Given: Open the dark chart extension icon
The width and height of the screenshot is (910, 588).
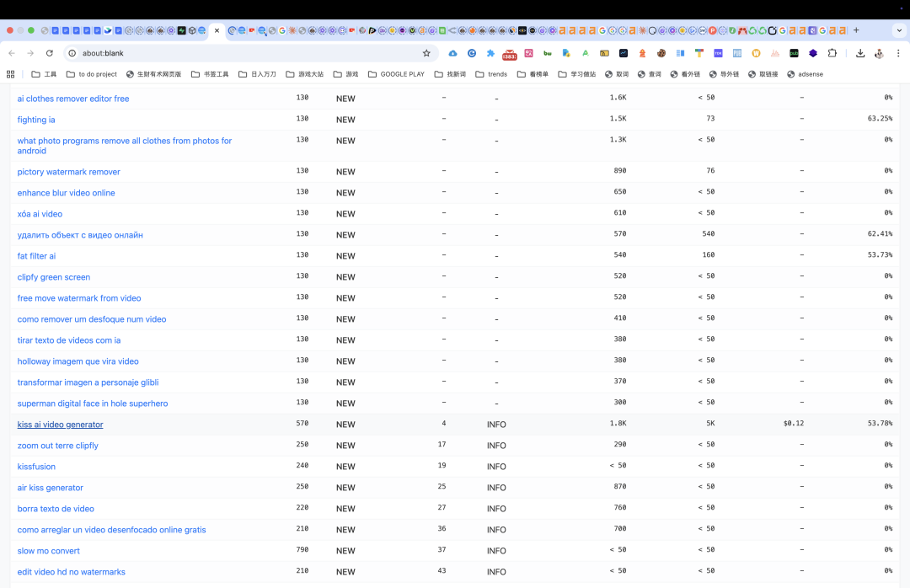Looking at the screenshot, I should pyautogui.click(x=624, y=53).
